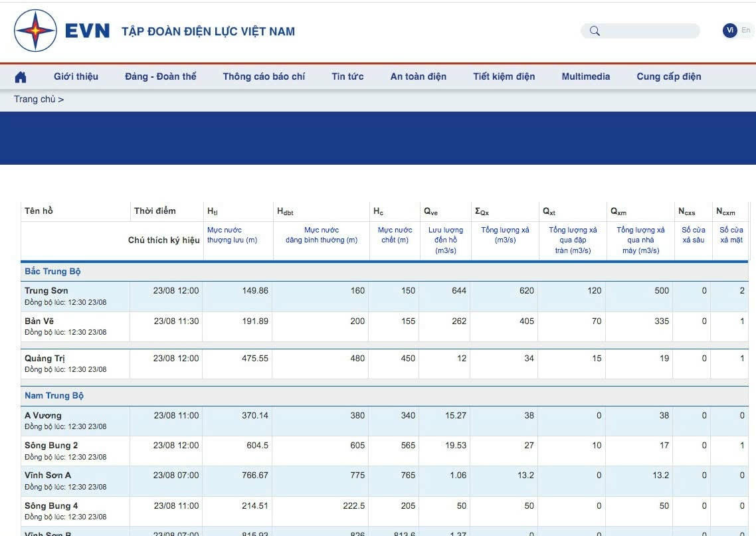The height and width of the screenshot is (536, 756).
Task: Select the Trung Sơn reservoir row
Action: pyautogui.click(x=46, y=290)
